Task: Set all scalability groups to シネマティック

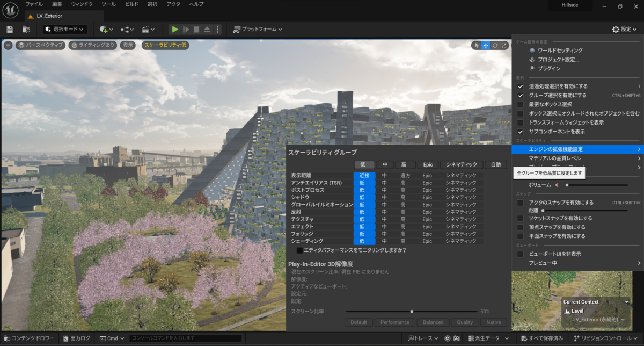Action: click(x=462, y=164)
